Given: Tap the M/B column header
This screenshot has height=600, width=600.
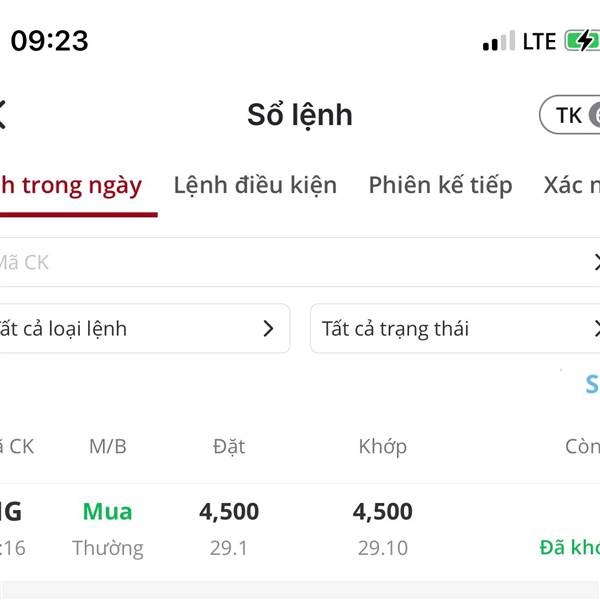Looking at the screenshot, I should click(108, 446).
